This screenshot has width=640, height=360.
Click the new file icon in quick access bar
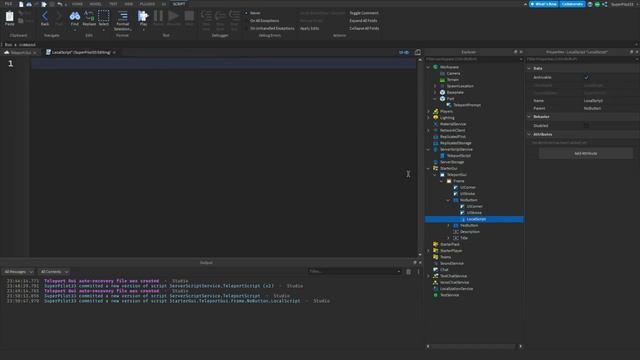(x=21, y=4)
